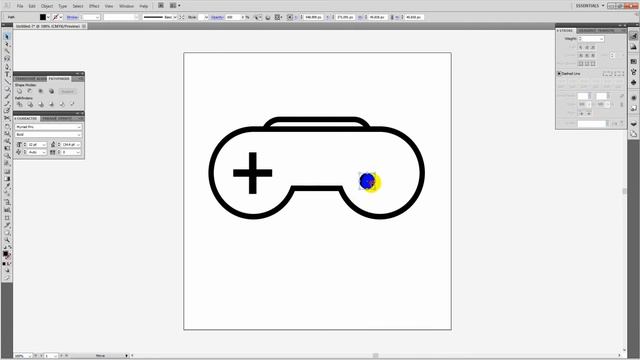Select the Selection tool

click(7, 37)
